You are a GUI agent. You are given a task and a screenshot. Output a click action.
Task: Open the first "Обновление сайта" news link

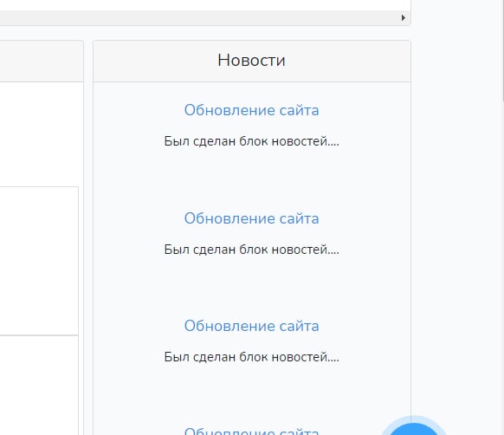[x=251, y=110]
